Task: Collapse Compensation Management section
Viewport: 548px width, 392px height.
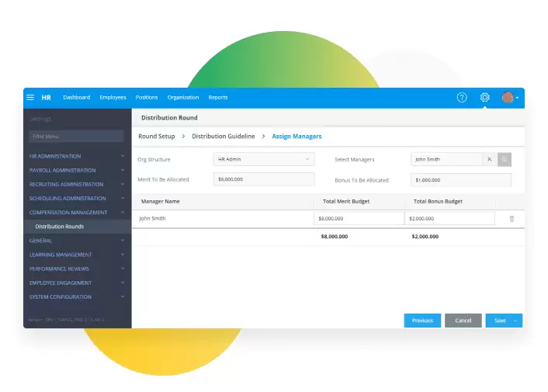Action: point(77,212)
